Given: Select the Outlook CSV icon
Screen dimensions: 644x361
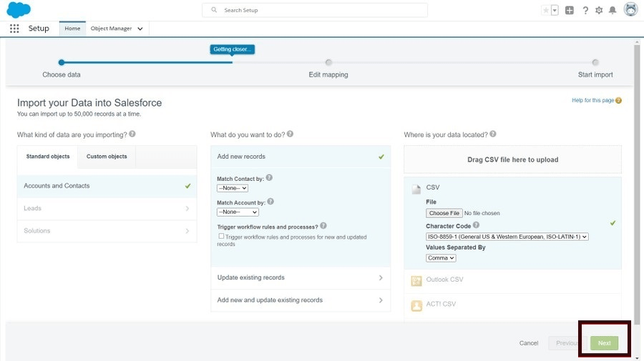Looking at the screenshot, I should [416, 281].
